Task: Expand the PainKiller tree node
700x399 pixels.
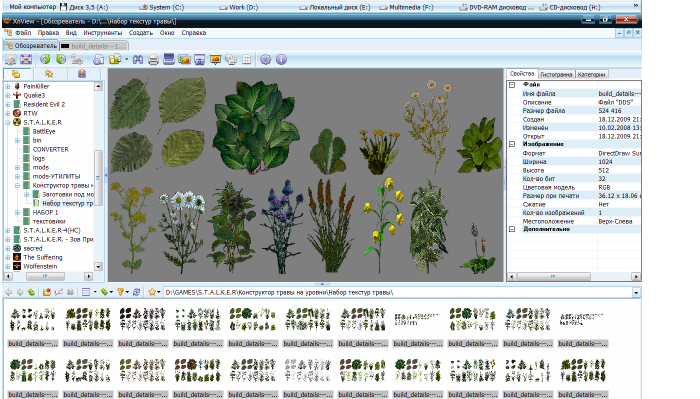Action: [x=8, y=86]
